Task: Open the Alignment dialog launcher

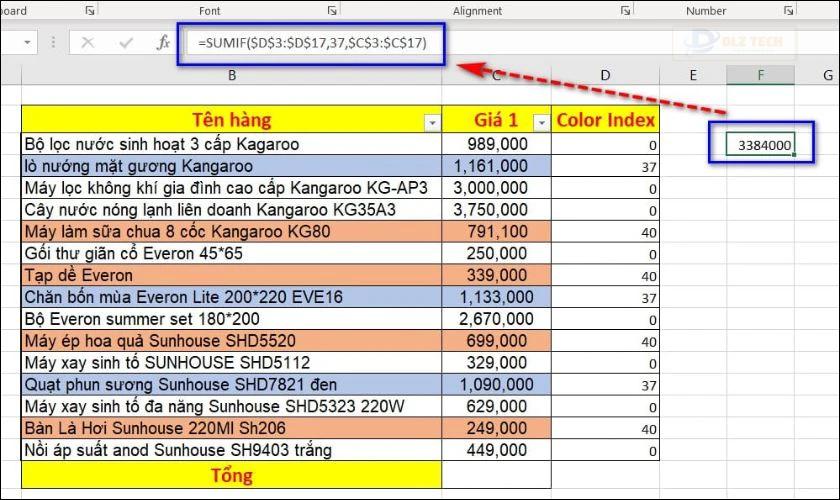Action: click(x=625, y=10)
